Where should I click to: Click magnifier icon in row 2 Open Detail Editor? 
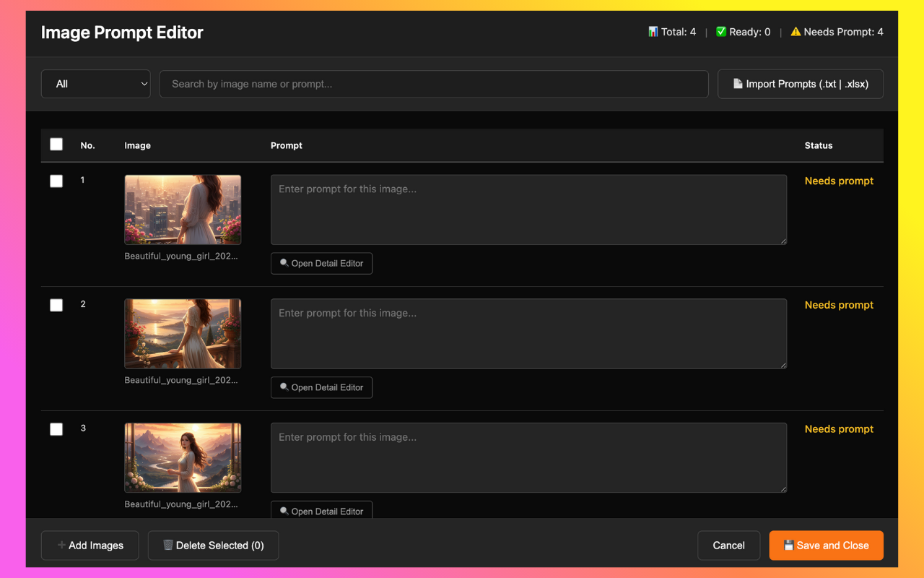(284, 388)
